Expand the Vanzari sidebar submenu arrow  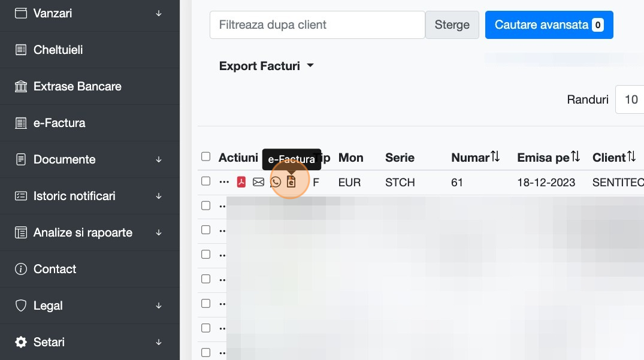(x=159, y=13)
